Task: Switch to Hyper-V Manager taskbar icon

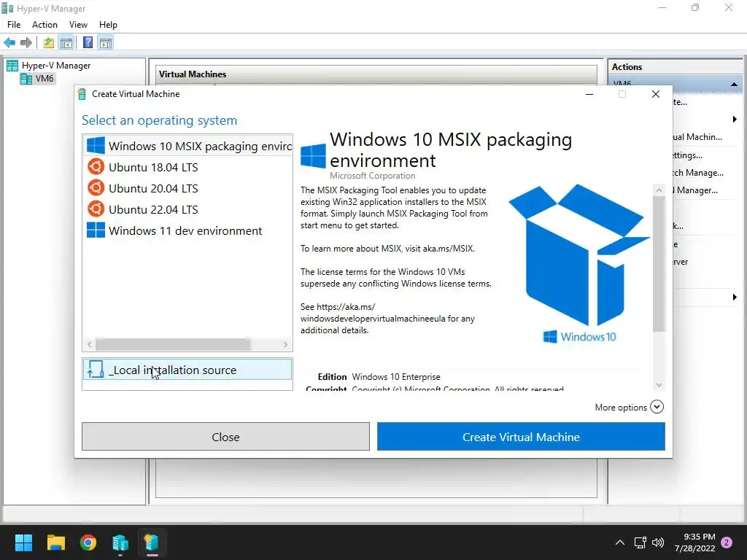Action: coord(120,542)
